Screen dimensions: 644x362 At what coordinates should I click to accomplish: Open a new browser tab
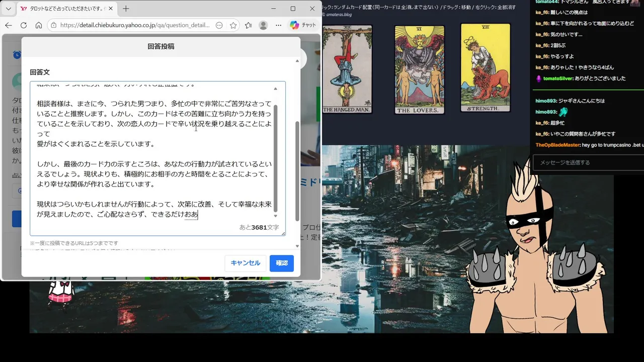pyautogui.click(x=126, y=9)
